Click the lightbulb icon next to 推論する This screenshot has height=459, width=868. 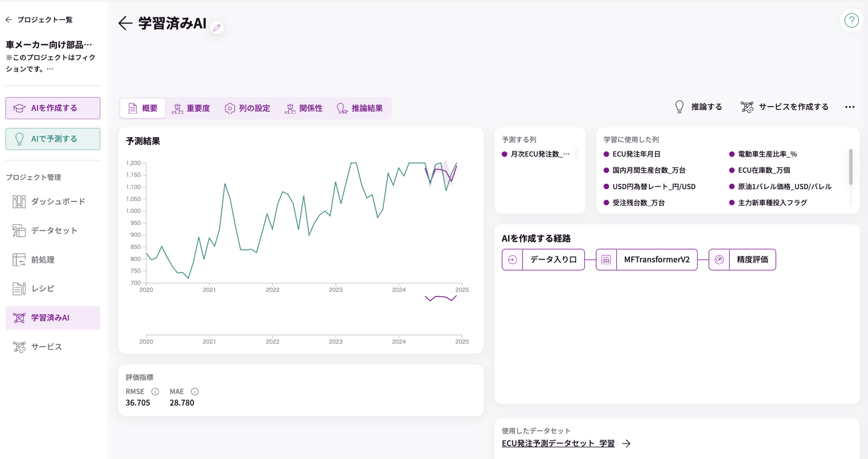pyautogui.click(x=679, y=107)
